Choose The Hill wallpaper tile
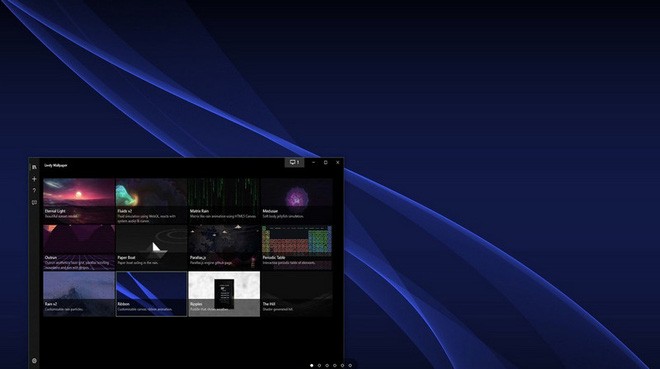 pyautogui.click(x=296, y=294)
